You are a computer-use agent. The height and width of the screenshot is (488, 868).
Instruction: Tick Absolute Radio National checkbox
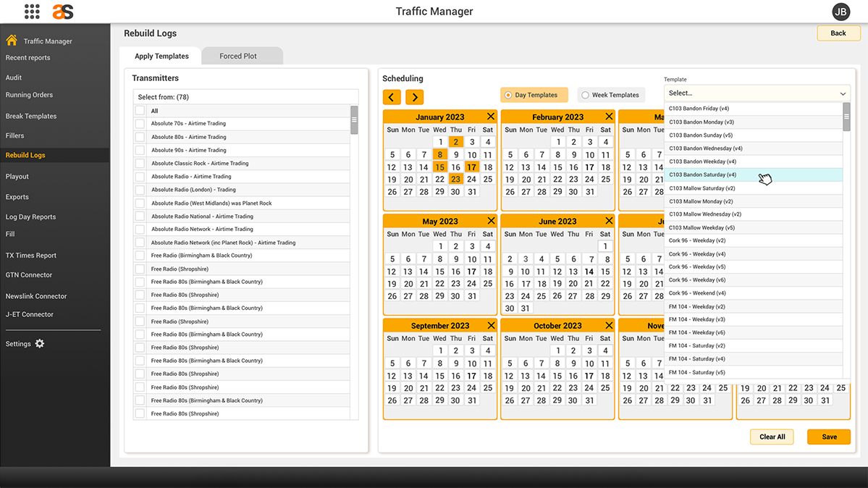(140, 216)
